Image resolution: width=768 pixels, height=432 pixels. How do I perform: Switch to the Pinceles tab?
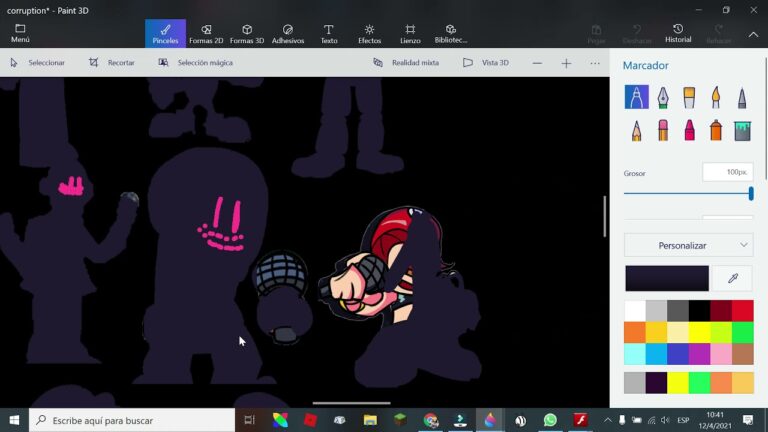[x=165, y=33]
